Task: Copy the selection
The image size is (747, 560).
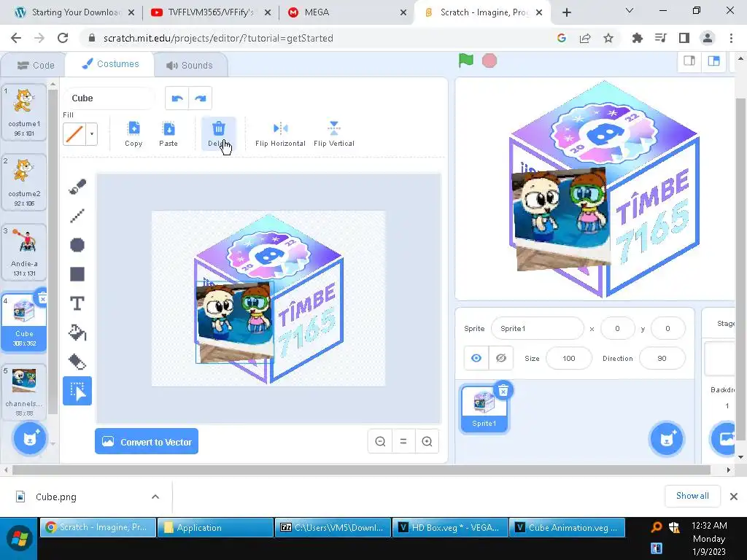Action: click(x=134, y=134)
